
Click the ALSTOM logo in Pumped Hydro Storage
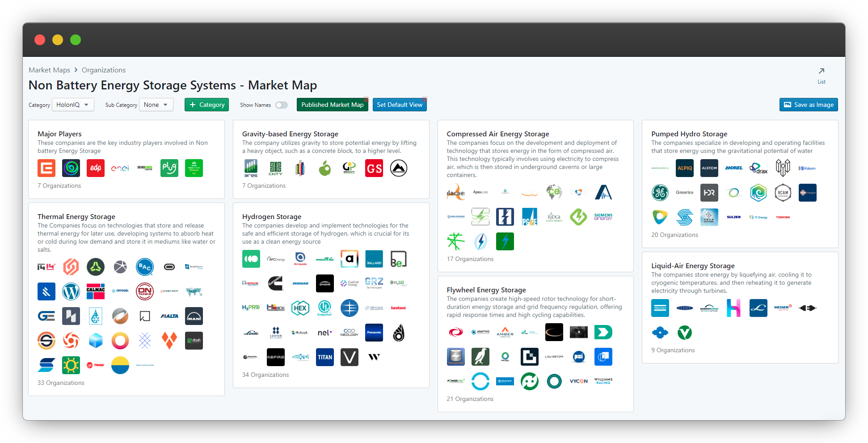tap(709, 168)
